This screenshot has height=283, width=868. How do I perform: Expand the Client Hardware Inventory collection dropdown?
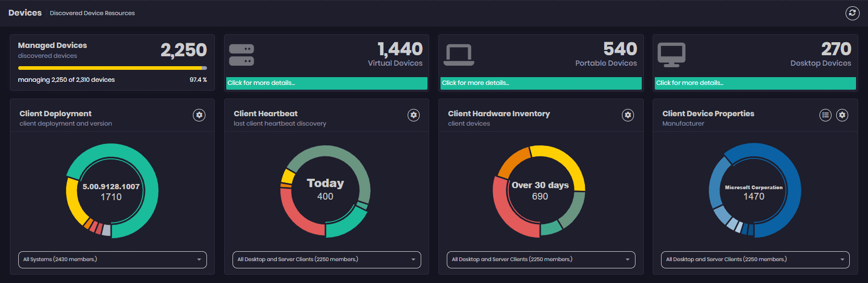tap(541, 260)
